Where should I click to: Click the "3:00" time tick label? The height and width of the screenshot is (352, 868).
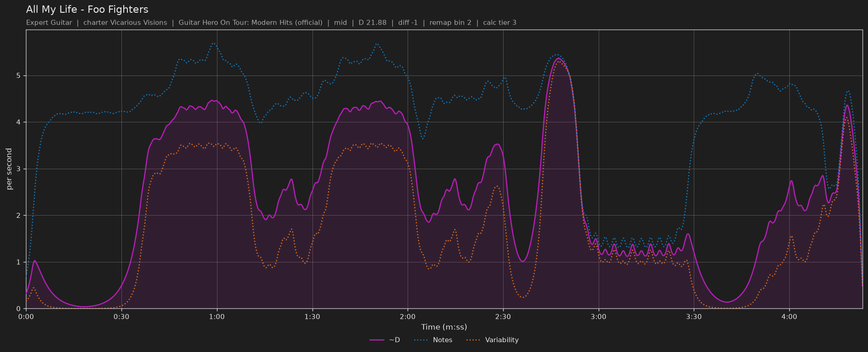(599, 317)
